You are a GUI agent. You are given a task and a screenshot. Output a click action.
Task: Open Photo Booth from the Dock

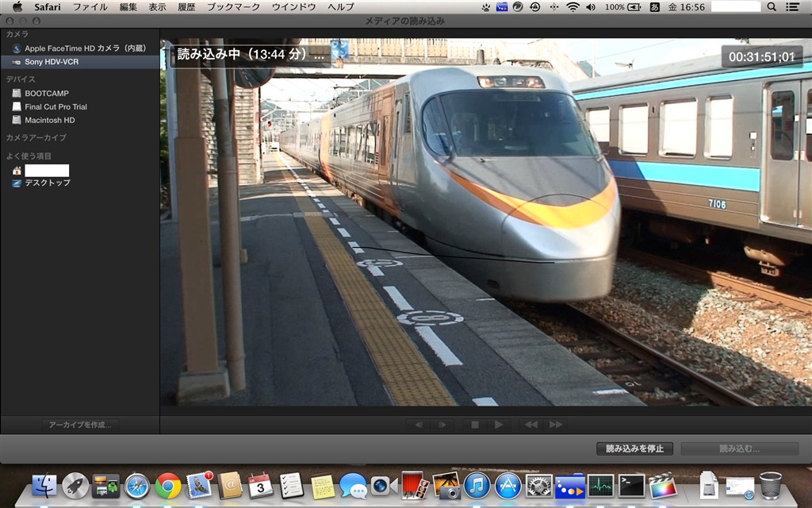pyautogui.click(x=414, y=486)
